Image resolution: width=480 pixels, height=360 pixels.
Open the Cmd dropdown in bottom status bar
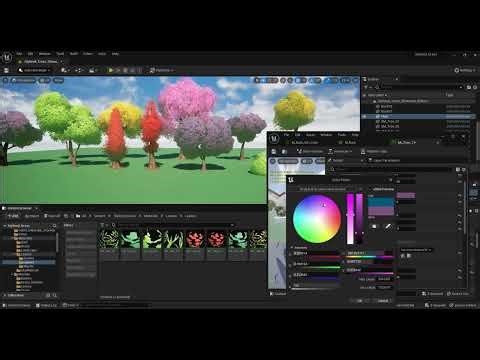[70, 305]
